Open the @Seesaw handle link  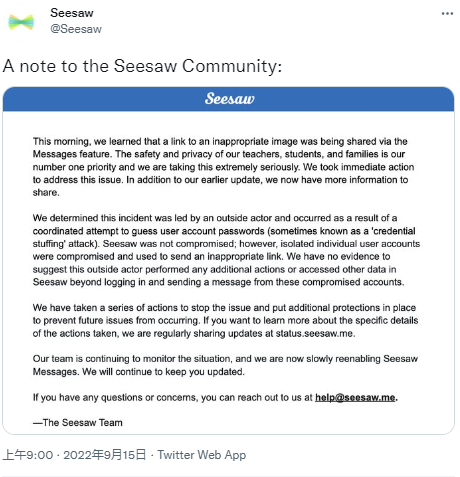pyautogui.click(x=76, y=29)
